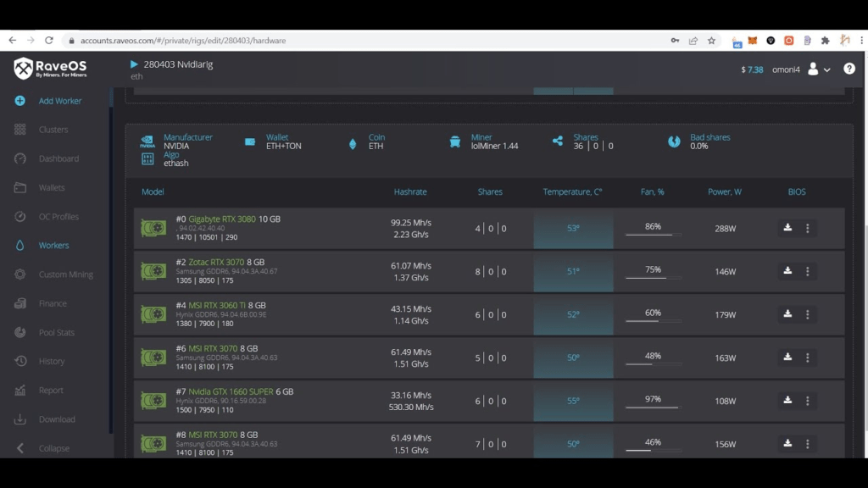Open the help question mark icon

(x=849, y=69)
